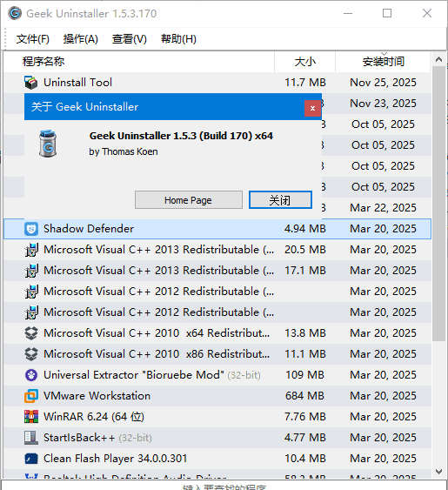Click the Universal Extractor icon
This screenshot has height=490, width=448.
pyautogui.click(x=31, y=375)
